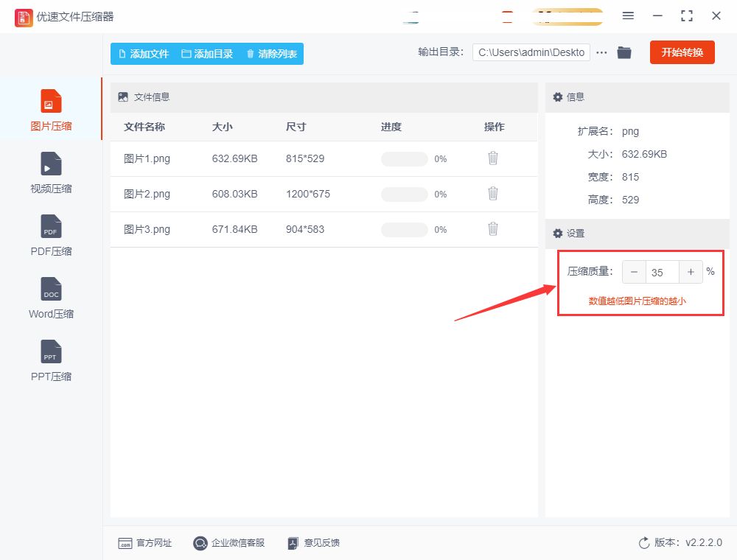
Task: Click the app logo in title bar
Action: pos(24,18)
